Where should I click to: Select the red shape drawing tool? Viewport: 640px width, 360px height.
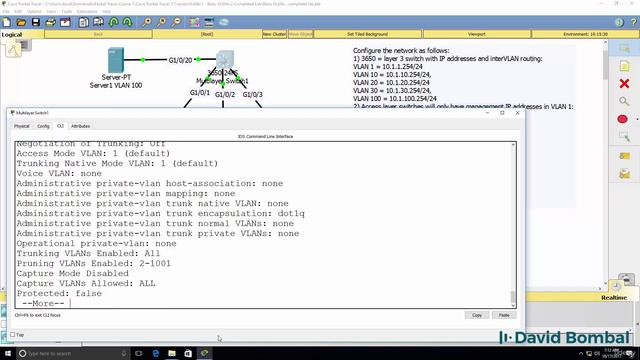622,119
